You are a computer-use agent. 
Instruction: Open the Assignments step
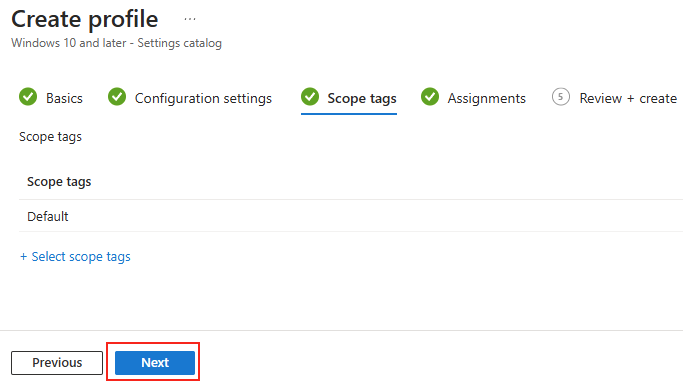click(x=487, y=98)
